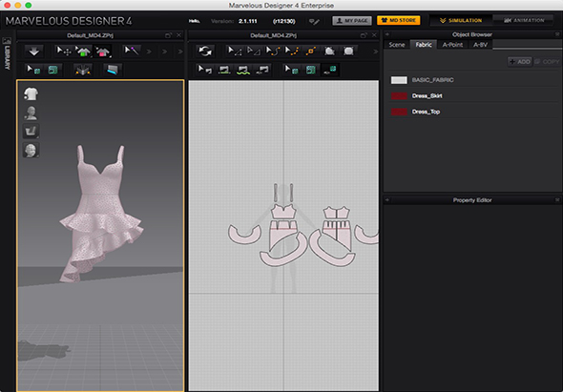Toggle the dark sewing icon after Free Sewing

261,70
